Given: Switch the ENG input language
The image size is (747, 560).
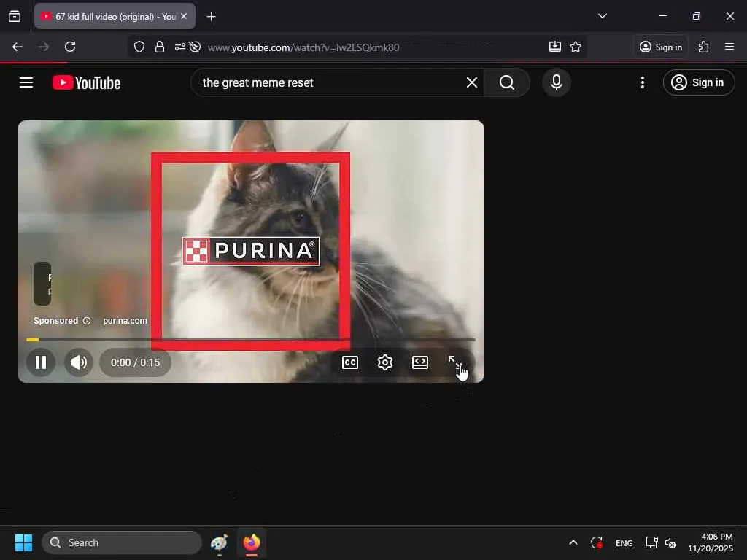Looking at the screenshot, I should point(624,542).
